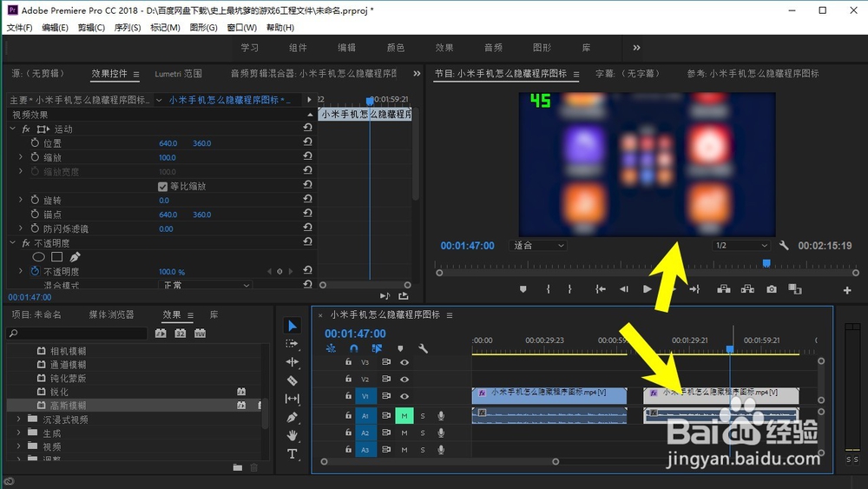Screen dimensions: 868x489
Task: Play the program monitor video
Action: click(x=648, y=289)
